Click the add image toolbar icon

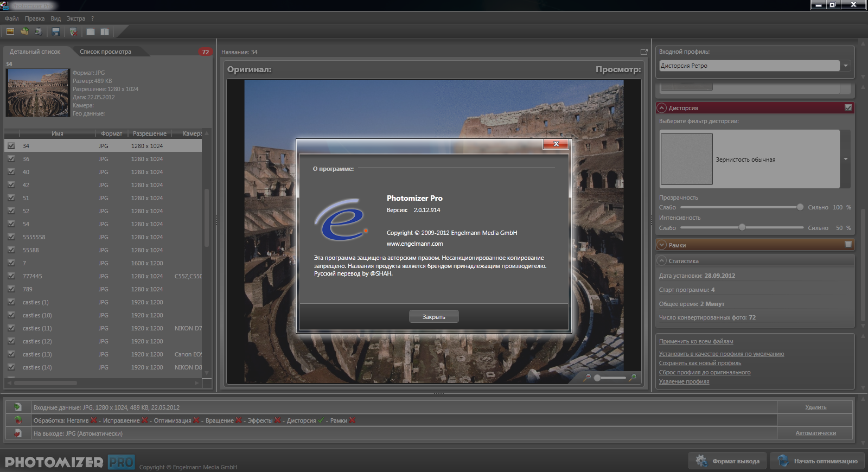pyautogui.click(x=10, y=31)
